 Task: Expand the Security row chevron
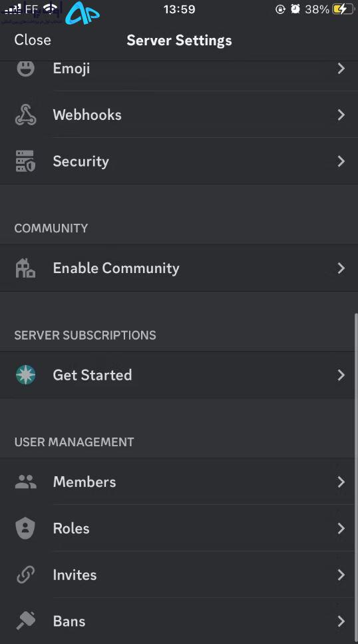pos(341,161)
